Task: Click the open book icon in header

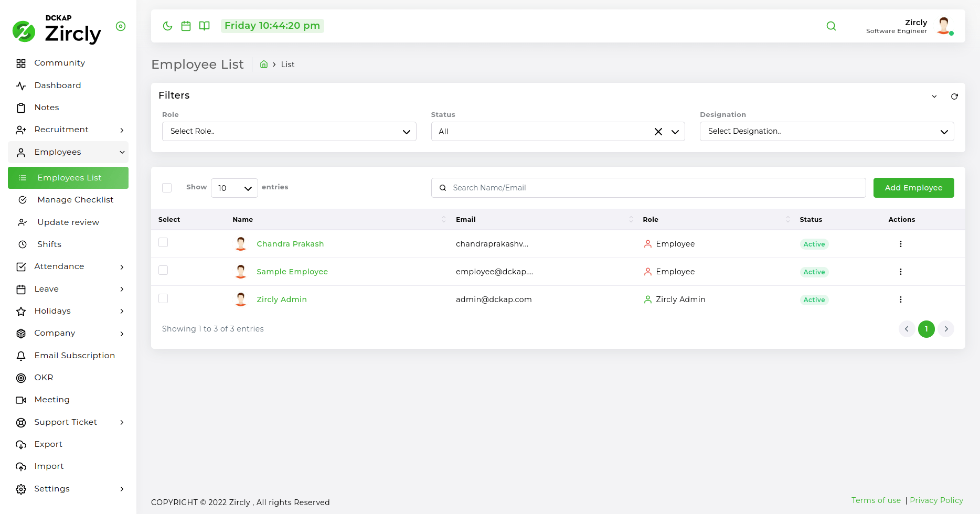Action: [205, 26]
